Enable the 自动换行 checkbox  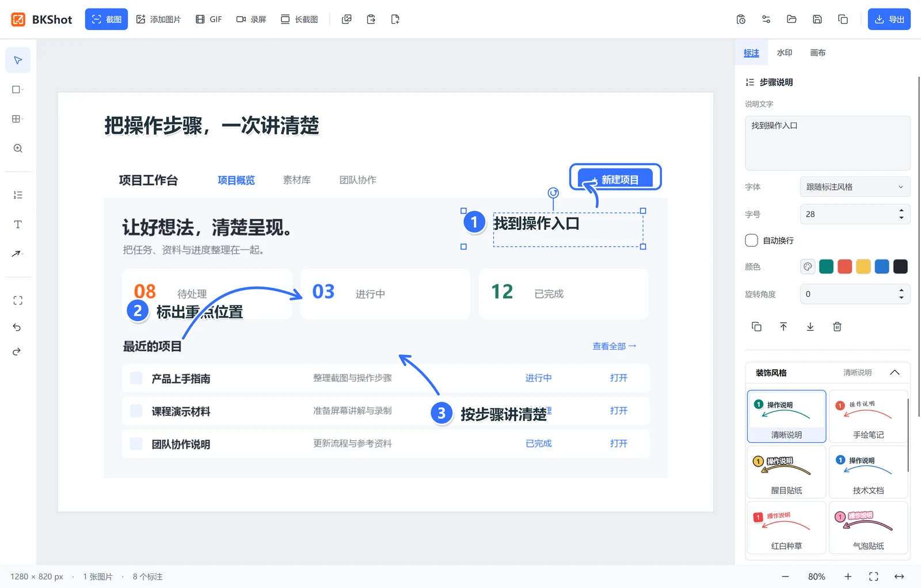[x=751, y=240]
